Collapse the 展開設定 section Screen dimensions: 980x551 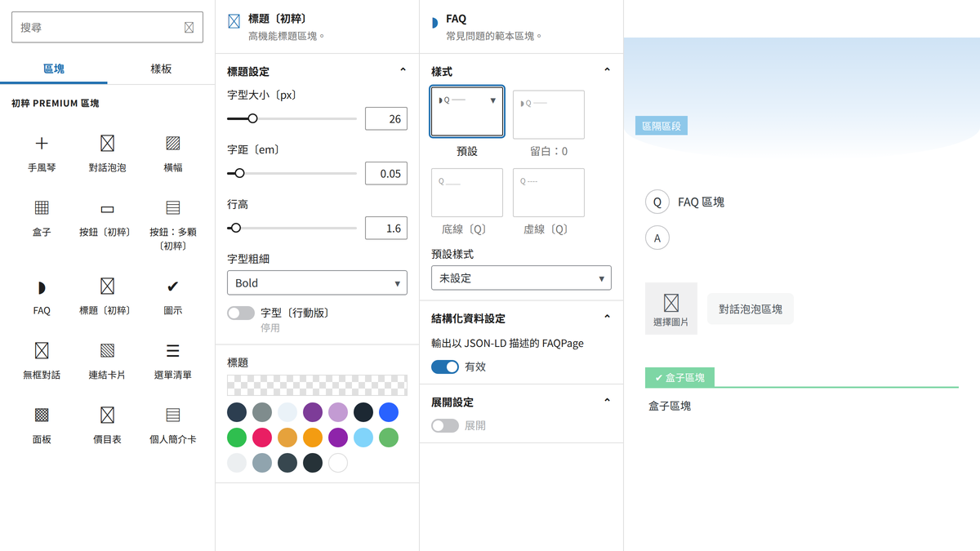pyautogui.click(x=607, y=402)
